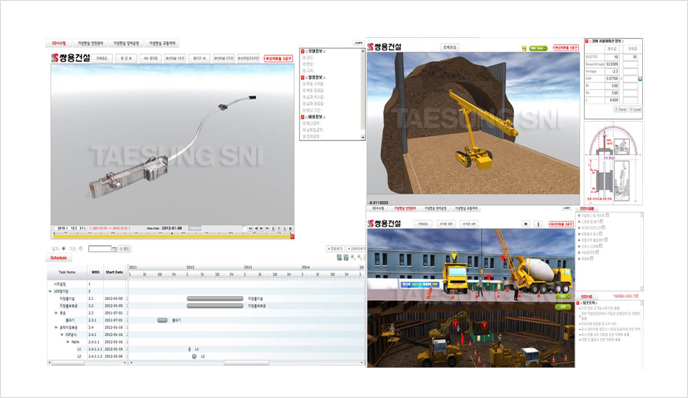Click the 쌍용건설 logo in the tunnel window
The height and width of the screenshot is (398, 688).
coord(384,47)
